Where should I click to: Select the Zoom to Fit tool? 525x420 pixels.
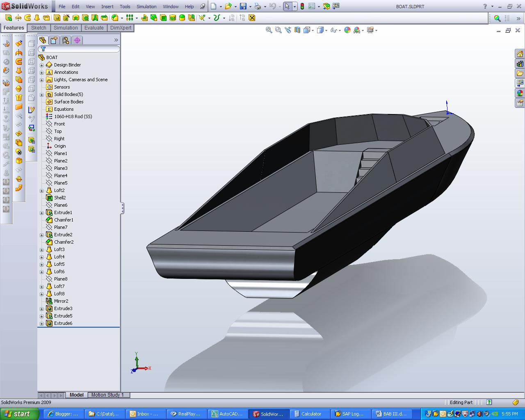[269, 30]
